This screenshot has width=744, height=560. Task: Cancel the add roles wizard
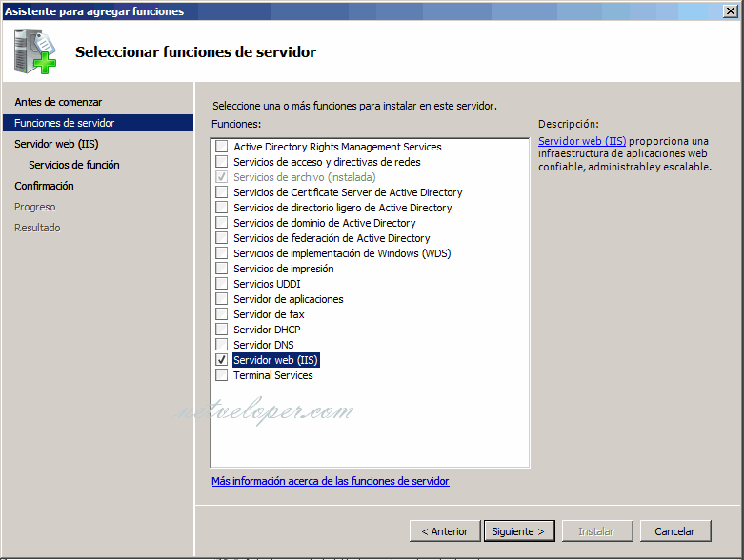675,531
